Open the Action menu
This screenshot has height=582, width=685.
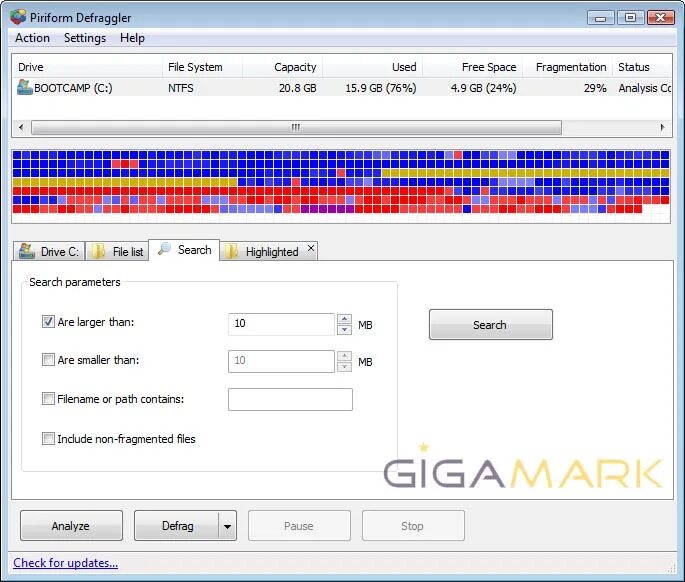[x=32, y=38]
